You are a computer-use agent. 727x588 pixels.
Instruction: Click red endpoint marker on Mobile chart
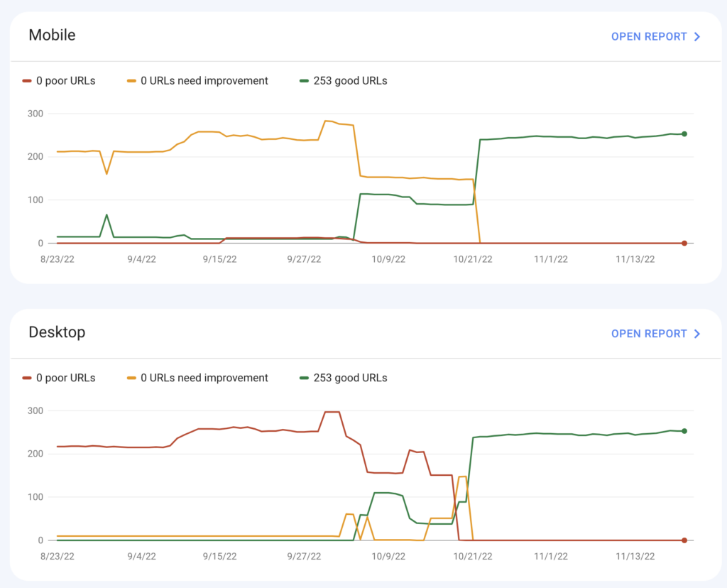coord(684,243)
